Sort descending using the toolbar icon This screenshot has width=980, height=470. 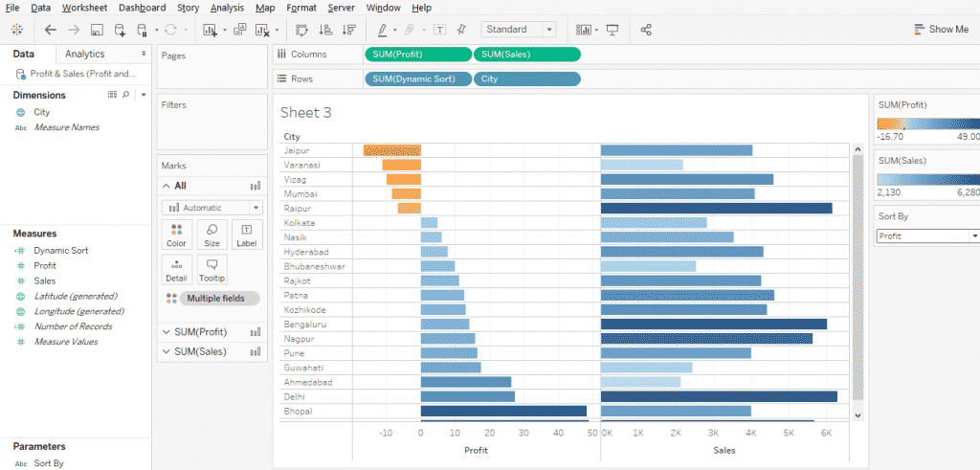tap(349, 30)
